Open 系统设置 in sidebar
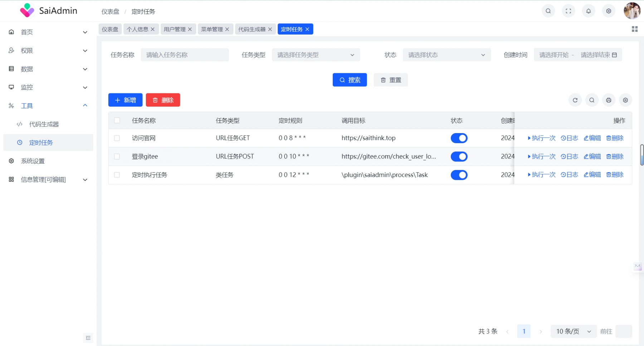The height and width of the screenshot is (346, 644). [x=48, y=161]
